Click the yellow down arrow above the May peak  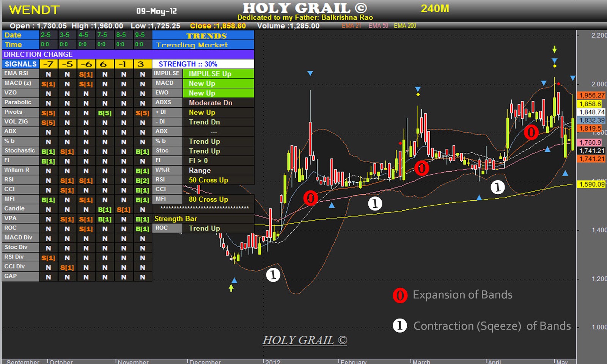pos(554,49)
